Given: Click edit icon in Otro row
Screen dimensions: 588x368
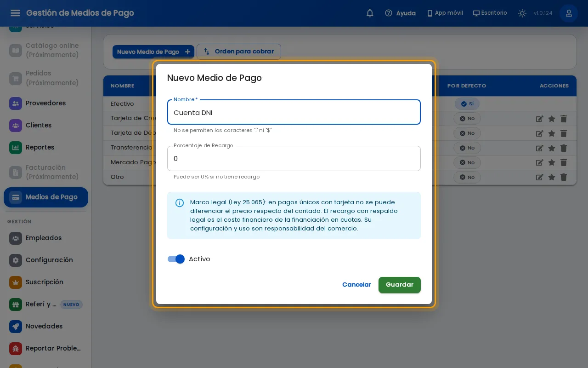Looking at the screenshot, I should point(540,177).
